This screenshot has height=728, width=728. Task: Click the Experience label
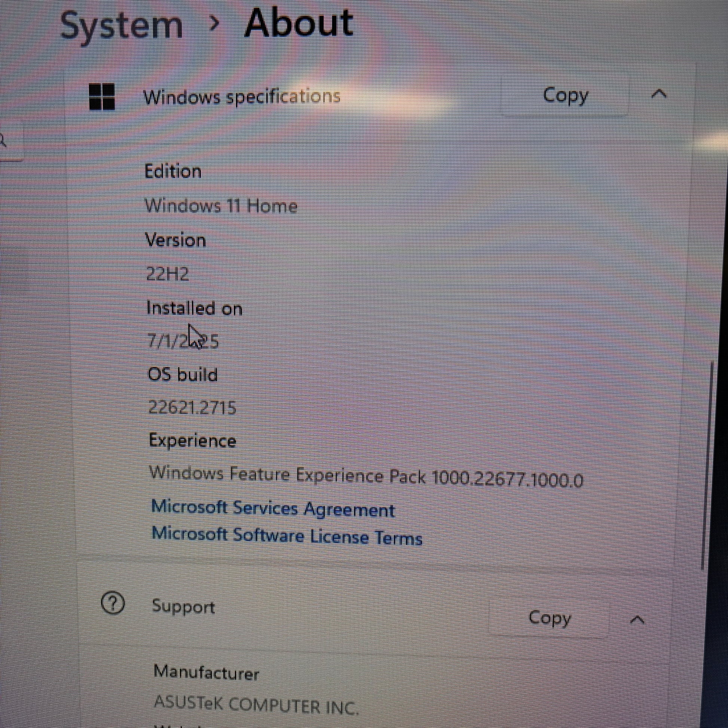193,440
